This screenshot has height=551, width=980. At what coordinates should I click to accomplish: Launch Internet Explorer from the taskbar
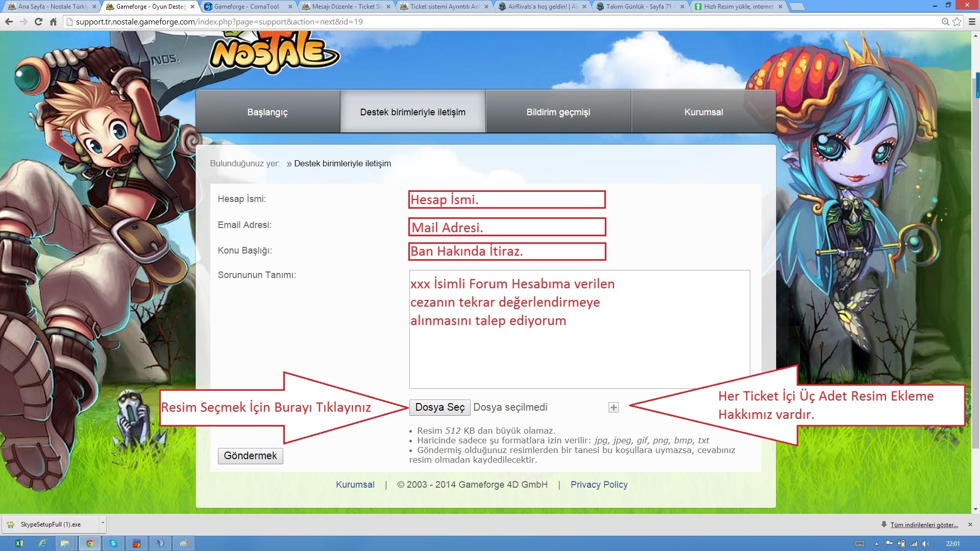click(x=43, y=543)
